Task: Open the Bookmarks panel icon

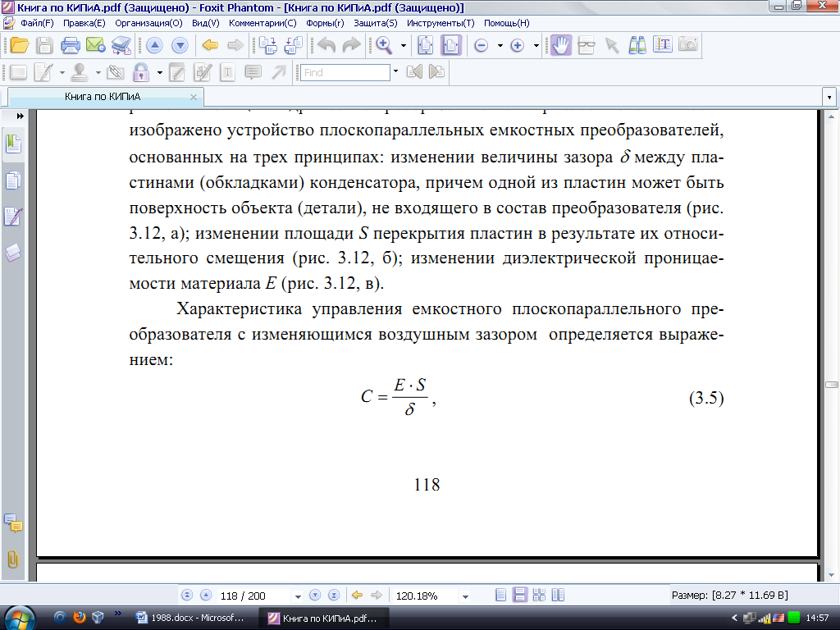Action: tap(13, 144)
